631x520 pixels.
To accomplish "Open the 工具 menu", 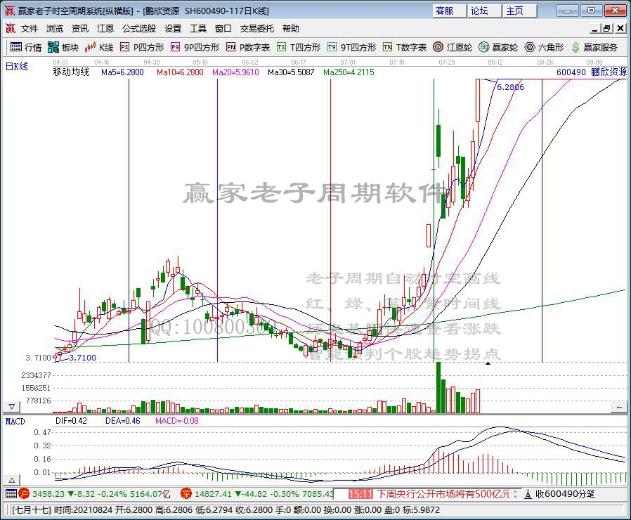I will point(198,29).
